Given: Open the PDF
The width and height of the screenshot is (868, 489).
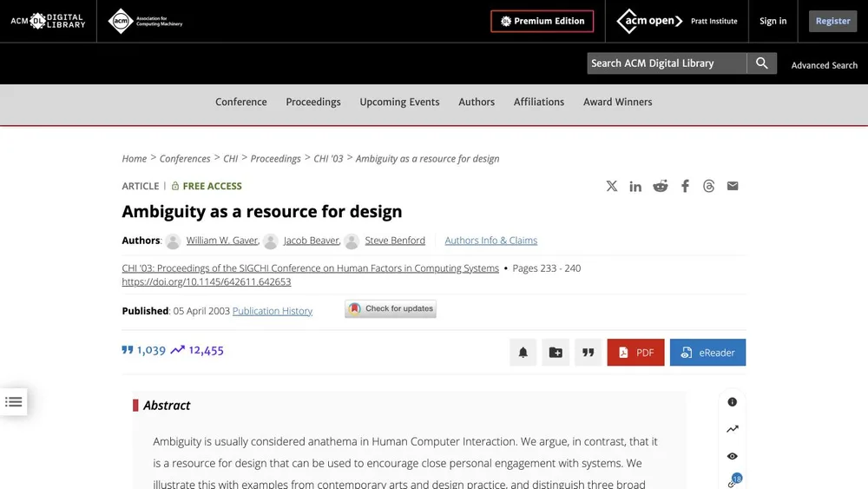Looking at the screenshot, I should pyautogui.click(x=635, y=353).
